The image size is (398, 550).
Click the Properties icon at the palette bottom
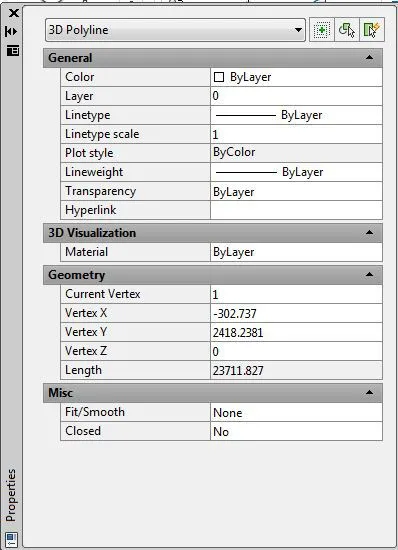11,539
